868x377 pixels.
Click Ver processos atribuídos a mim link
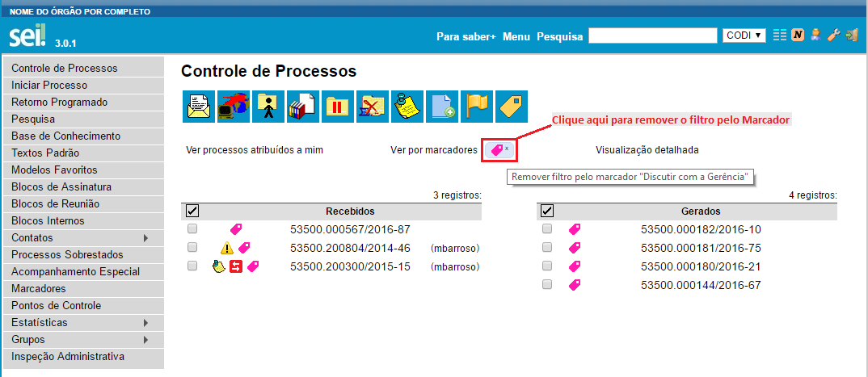pyautogui.click(x=255, y=150)
